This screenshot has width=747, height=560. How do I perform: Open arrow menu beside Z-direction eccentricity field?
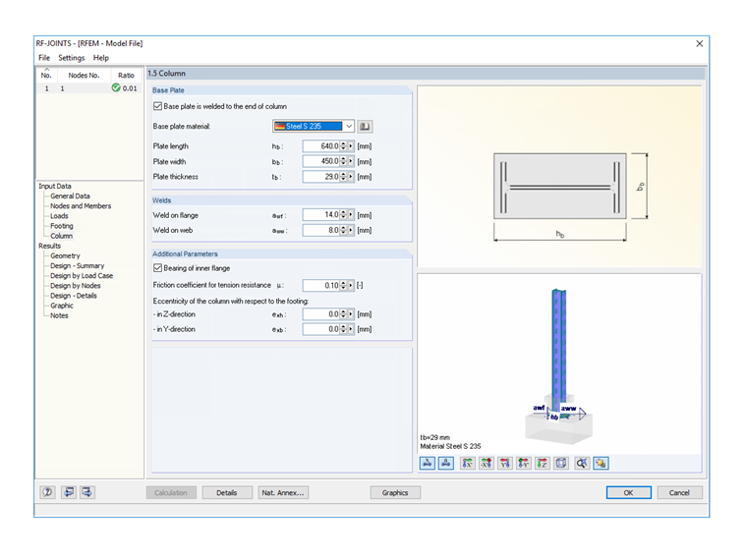pos(352,314)
